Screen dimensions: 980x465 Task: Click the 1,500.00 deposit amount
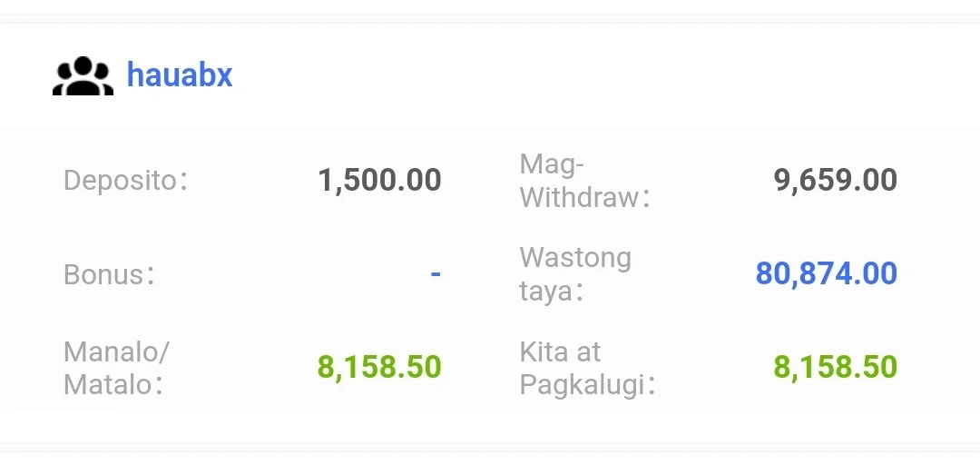pyautogui.click(x=379, y=180)
